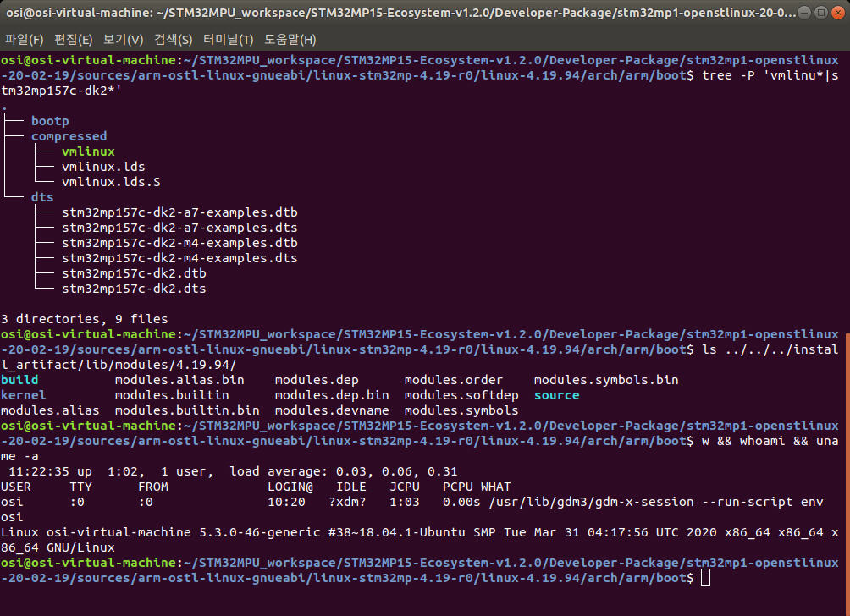Viewport: 850px width, 616px height.
Task: Click 'stm32mp157c-dk2-a7-examples.dtb' in tree
Action: click(179, 212)
